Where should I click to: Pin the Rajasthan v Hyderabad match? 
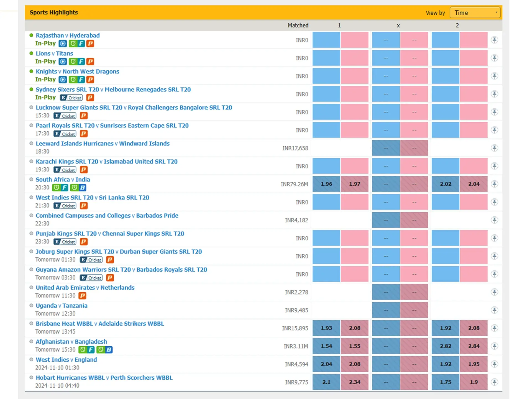coord(495,40)
